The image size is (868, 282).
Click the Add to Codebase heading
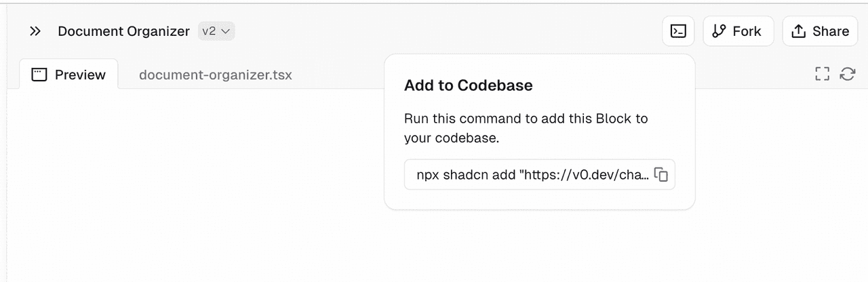[x=469, y=85]
